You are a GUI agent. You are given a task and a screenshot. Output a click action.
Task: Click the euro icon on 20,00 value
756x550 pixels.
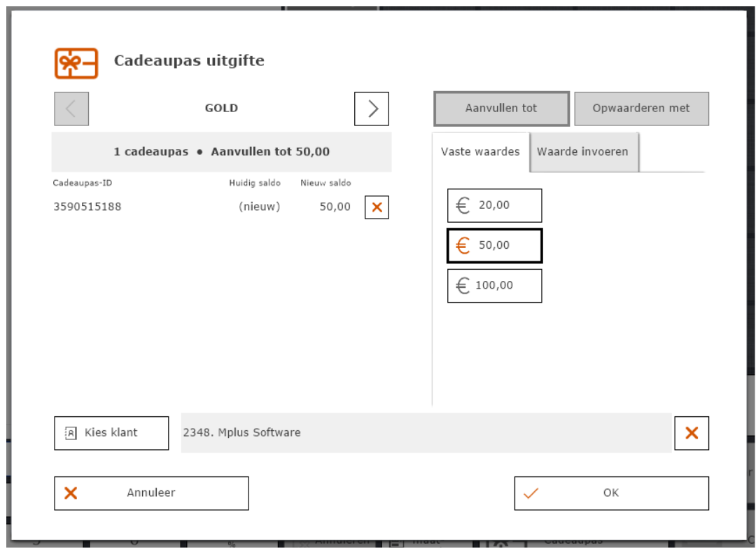point(462,205)
